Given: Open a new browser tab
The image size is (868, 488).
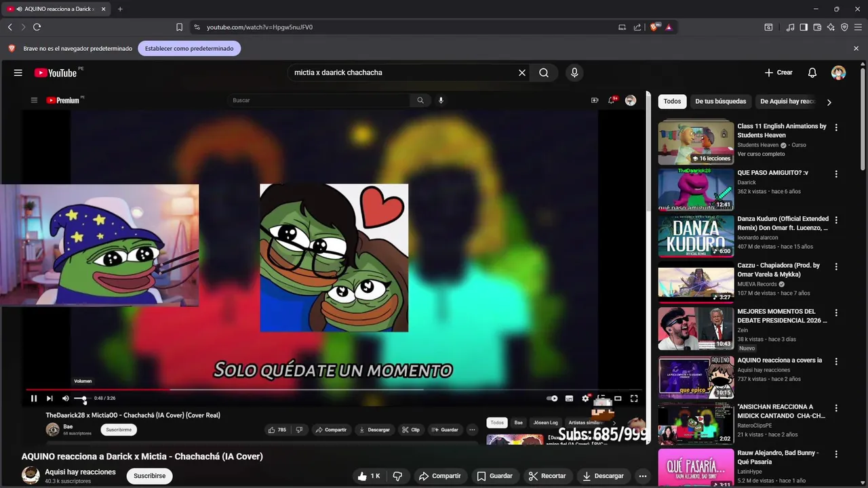Looking at the screenshot, I should tap(120, 9).
